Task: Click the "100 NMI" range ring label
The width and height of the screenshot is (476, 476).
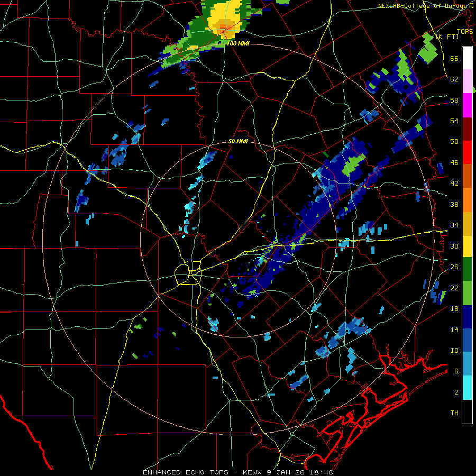Action: [239, 43]
